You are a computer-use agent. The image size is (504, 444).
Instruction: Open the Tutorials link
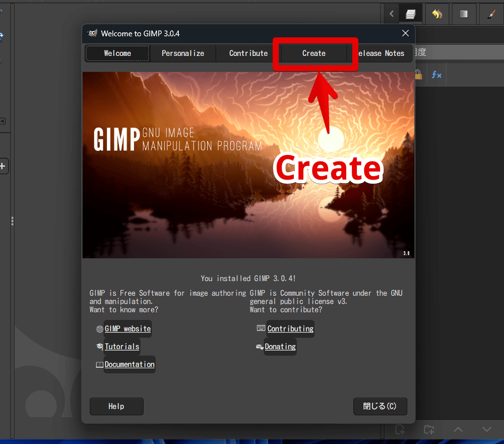[x=122, y=347]
